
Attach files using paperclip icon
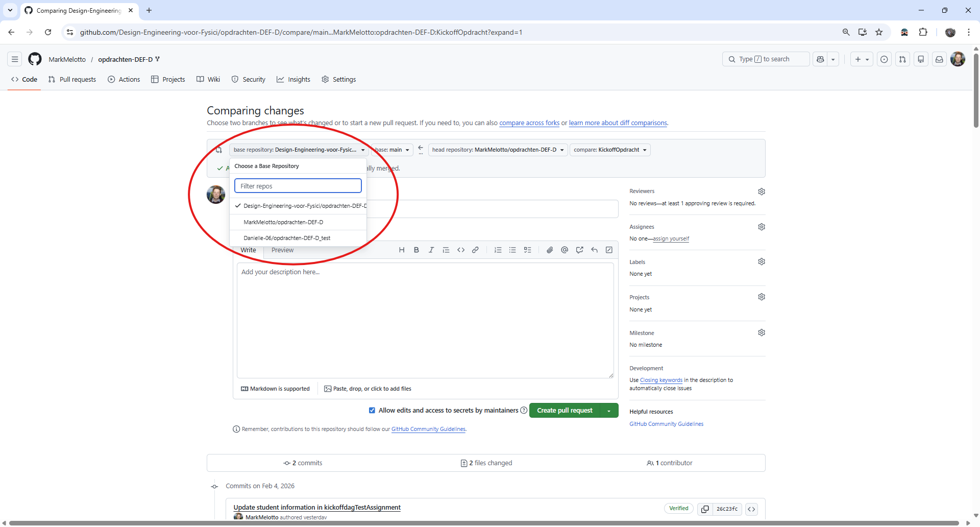pos(550,250)
